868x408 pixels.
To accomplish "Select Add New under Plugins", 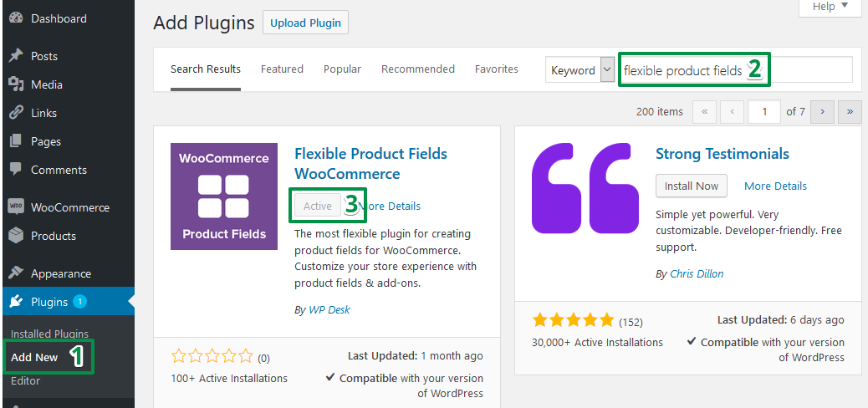I will click(34, 357).
